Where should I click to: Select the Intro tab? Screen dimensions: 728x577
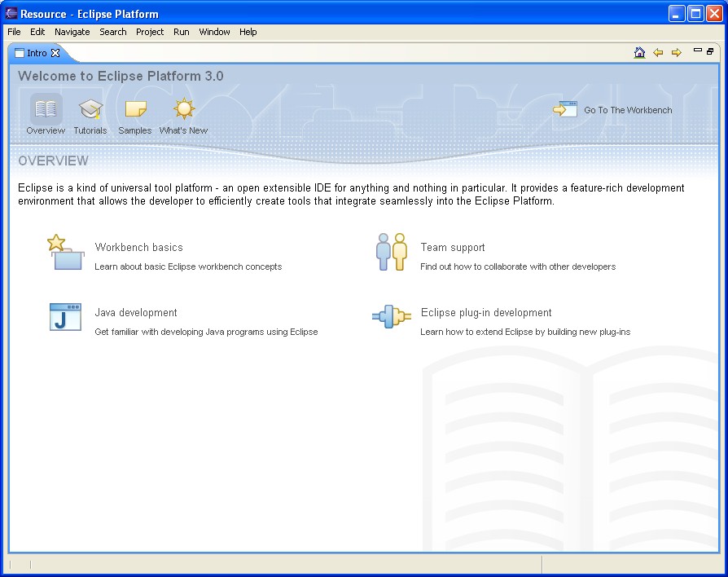pyautogui.click(x=37, y=53)
